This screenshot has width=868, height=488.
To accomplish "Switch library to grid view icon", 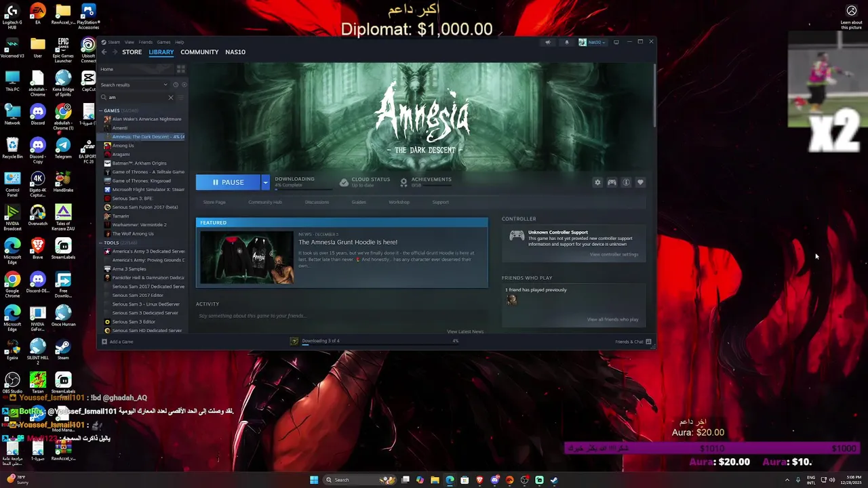I will (x=181, y=69).
